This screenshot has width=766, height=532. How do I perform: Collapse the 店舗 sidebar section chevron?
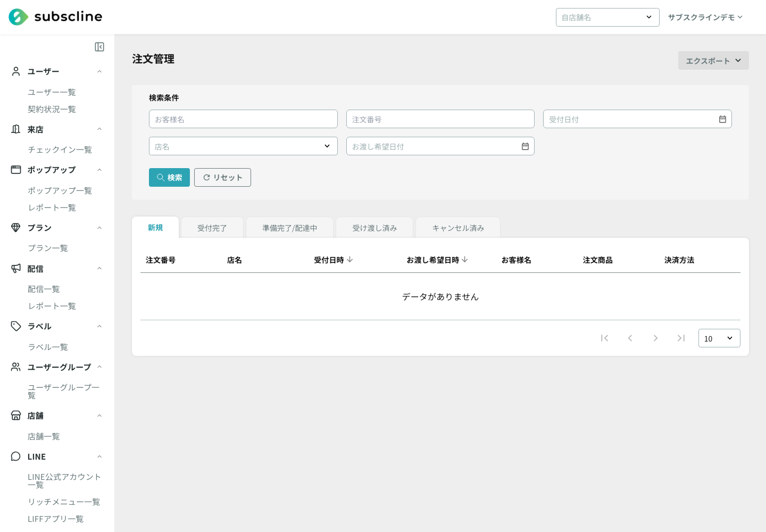click(x=99, y=415)
